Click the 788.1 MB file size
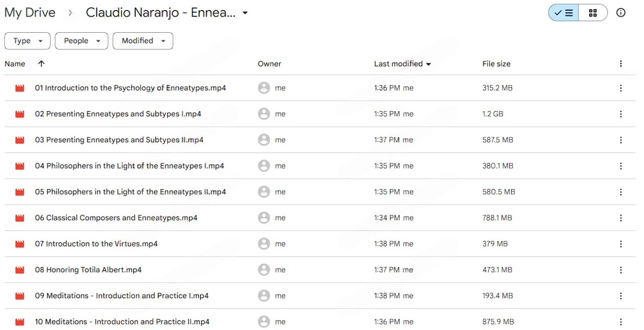The image size is (644, 330). click(497, 218)
